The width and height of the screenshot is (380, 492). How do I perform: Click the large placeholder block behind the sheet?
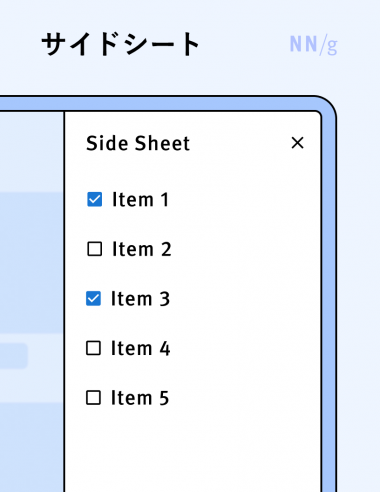pyautogui.click(x=32, y=262)
